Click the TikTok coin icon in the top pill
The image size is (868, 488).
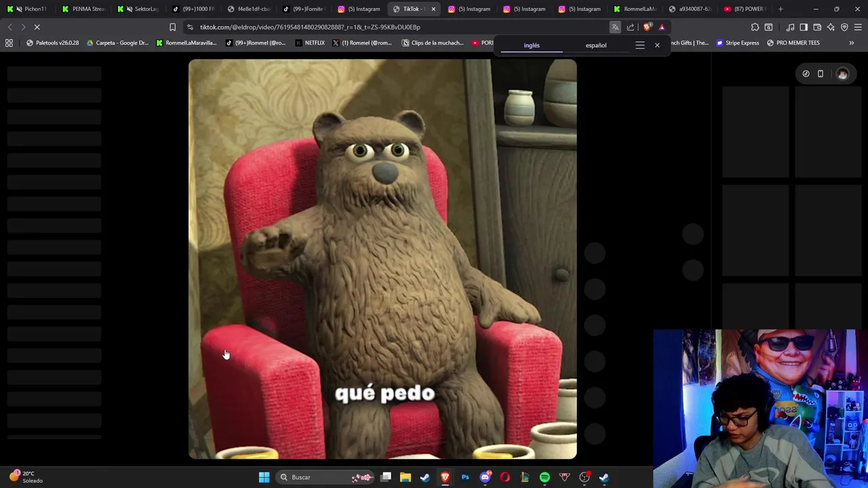[x=806, y=74]
